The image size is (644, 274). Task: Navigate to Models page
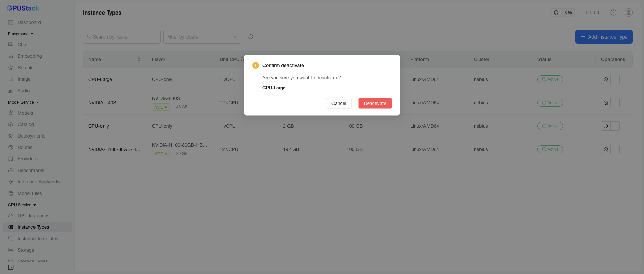coord(37,113)
